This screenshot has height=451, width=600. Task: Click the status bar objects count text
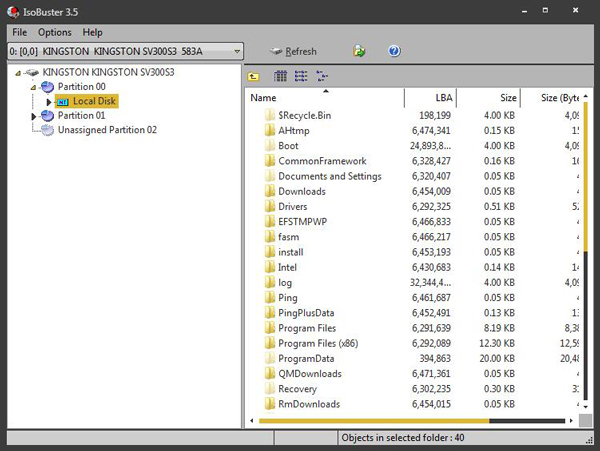click(x=403, y=438)
